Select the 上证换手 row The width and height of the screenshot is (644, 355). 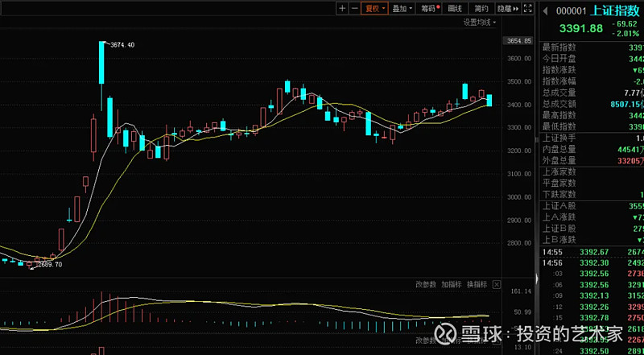(592, 138)
